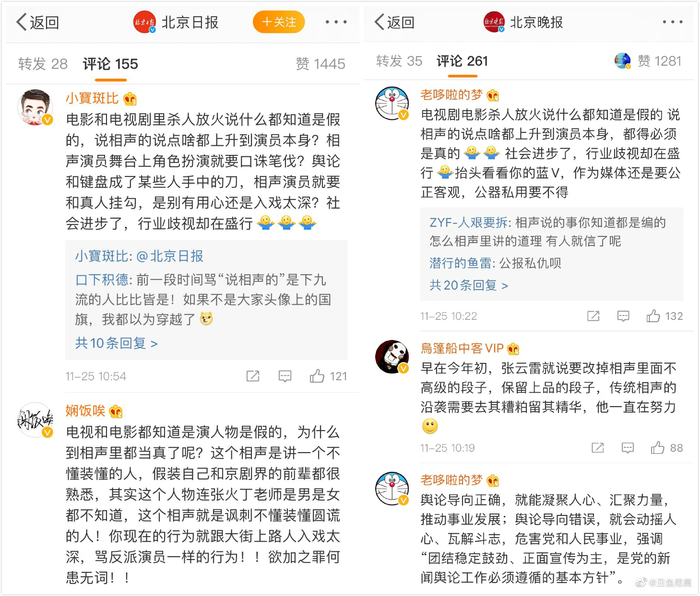The height and width of the screenshot is (596, 700).
Task: Open more options on 北京日报 post
Action: pos(336,22)
